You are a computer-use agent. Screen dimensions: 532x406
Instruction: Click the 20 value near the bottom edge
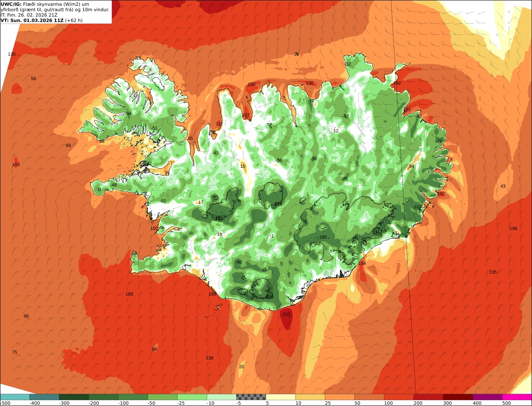click(x=241, y=367)
